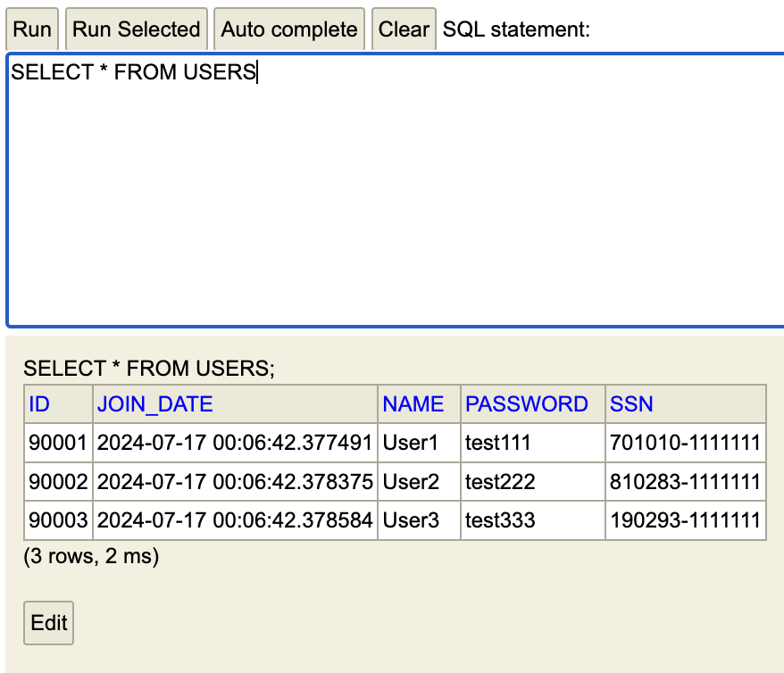Click the '(3 rows, 2 ms)' result summary
Viewport: 784px width, 673px height.
click(91, 556)
